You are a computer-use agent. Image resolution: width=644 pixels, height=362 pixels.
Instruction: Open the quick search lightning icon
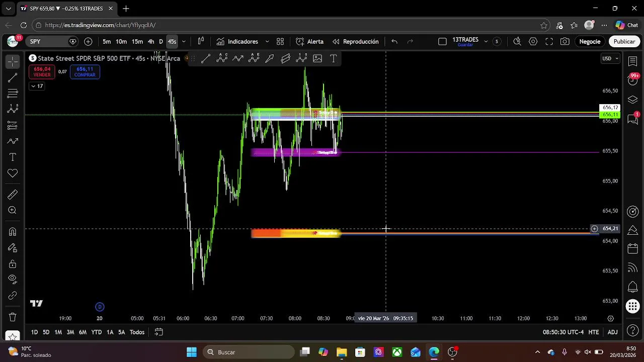coord(517,42)
